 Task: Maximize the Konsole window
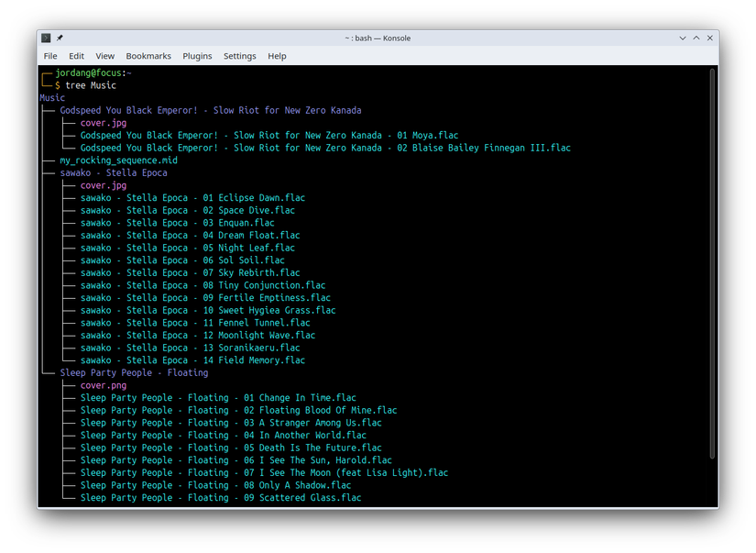click(x=696, y=38)
